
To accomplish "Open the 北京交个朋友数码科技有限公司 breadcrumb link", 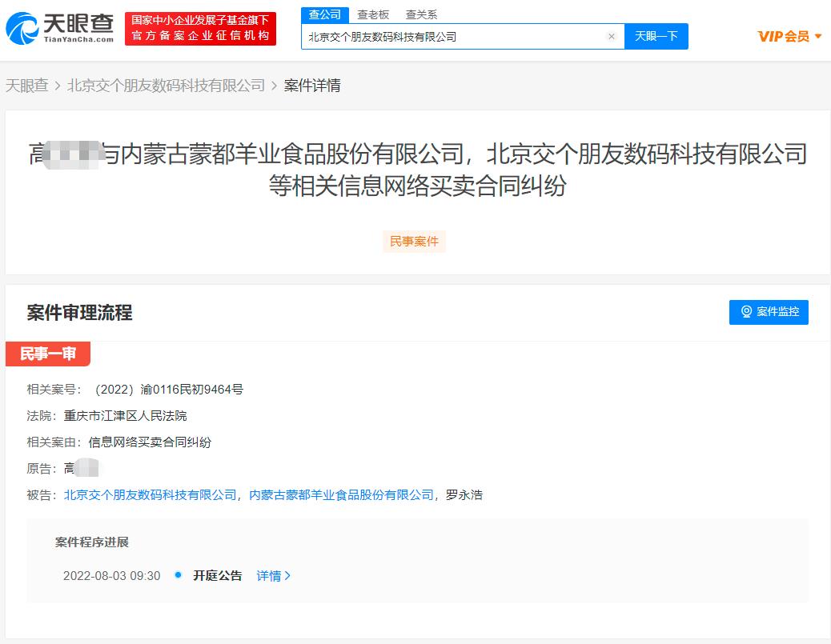I will [x=166, y=86].
